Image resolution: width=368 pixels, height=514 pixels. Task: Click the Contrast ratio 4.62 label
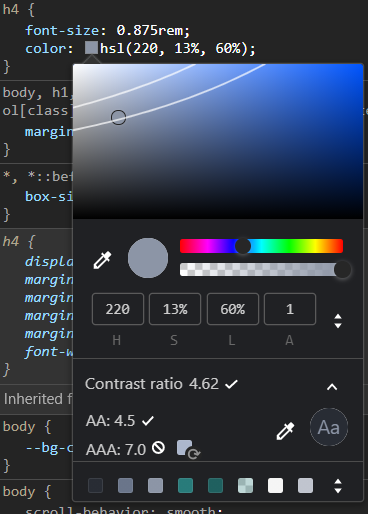[x=152, y=384]
